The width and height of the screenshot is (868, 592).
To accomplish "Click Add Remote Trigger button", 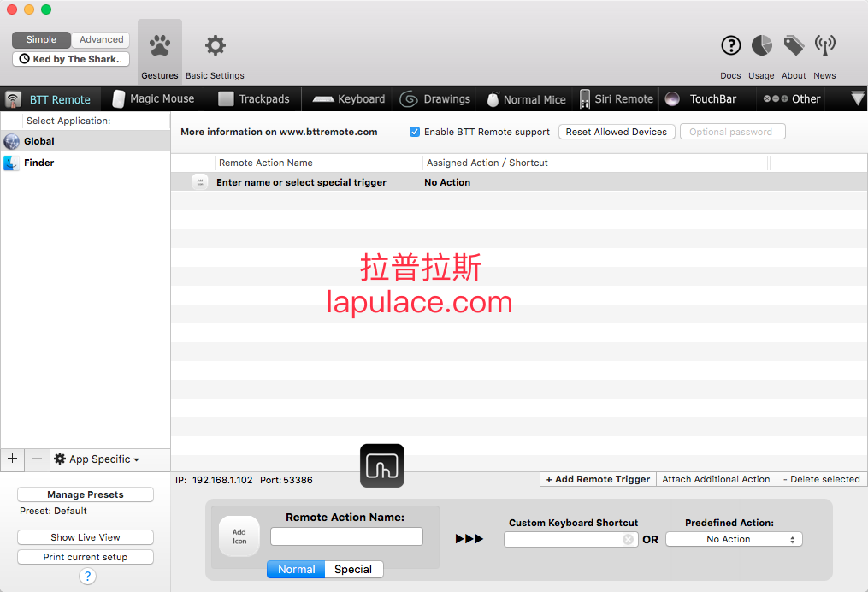I will (x=598, y=480).
